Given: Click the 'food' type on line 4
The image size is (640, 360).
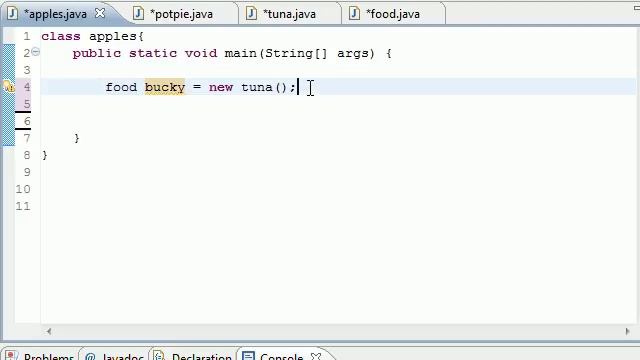Looking at the screenshot, I should point(121,87).
